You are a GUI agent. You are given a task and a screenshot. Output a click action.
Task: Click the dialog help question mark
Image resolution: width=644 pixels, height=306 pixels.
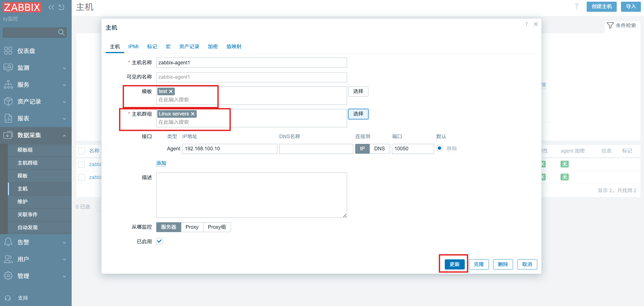[526, 24]
